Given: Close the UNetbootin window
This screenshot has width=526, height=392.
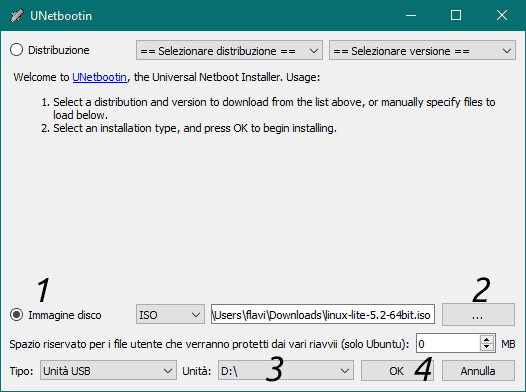Looking at the screenshot, I should (502, 15).
